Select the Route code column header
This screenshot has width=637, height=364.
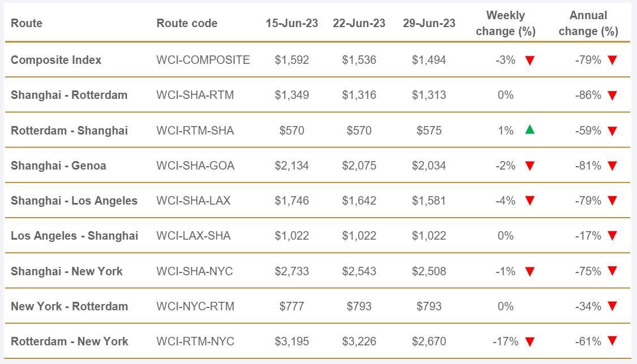(187, 23)
